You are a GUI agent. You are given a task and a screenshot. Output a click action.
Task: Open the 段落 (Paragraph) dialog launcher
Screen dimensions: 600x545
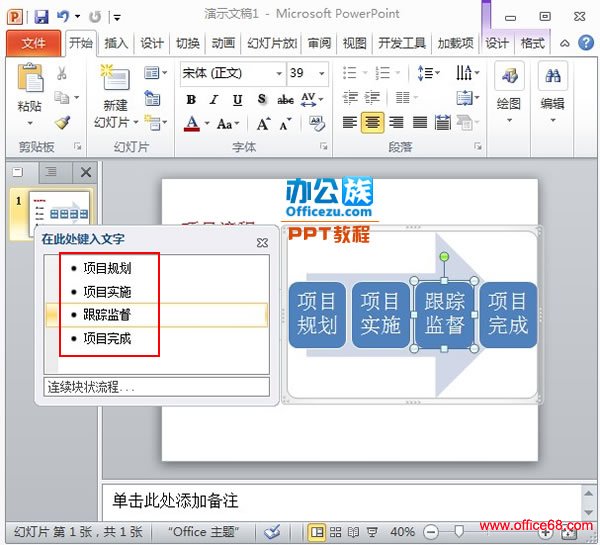coord(478,146)
